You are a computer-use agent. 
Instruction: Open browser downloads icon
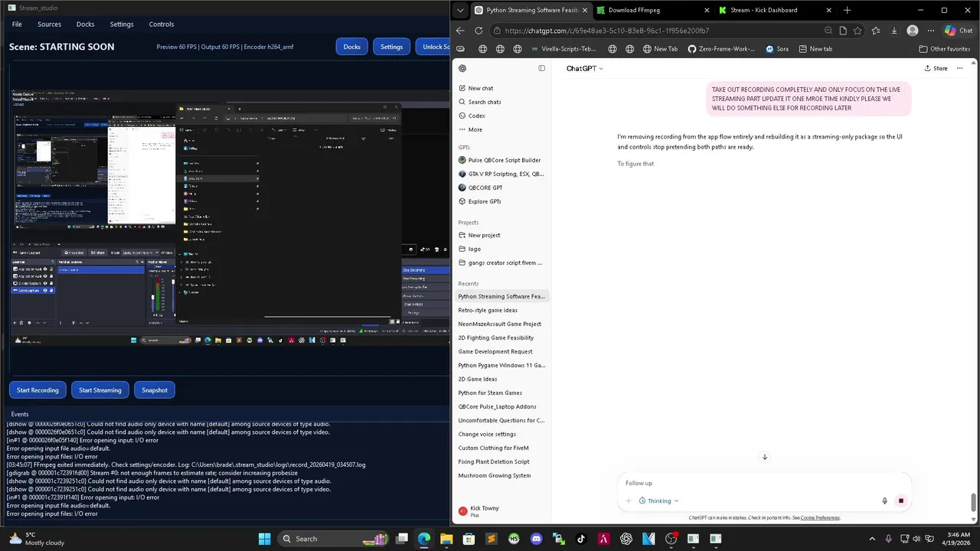point(894,31)
